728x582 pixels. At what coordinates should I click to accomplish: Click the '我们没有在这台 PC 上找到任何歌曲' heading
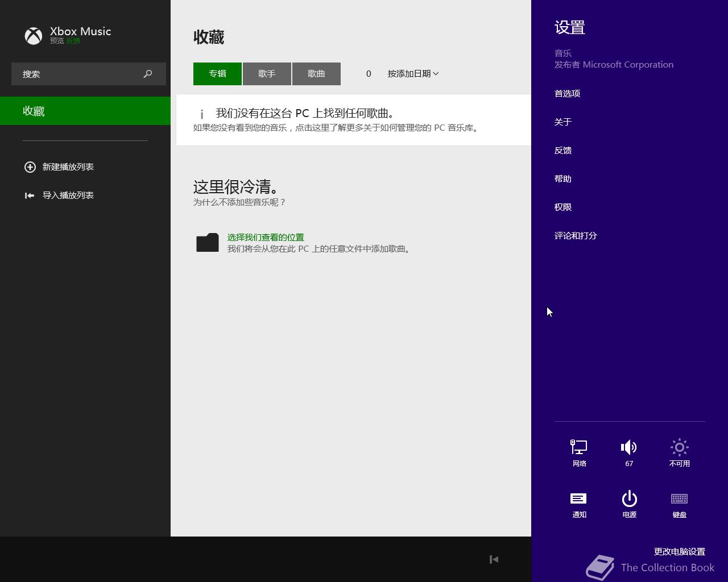(x=305, y=113)
